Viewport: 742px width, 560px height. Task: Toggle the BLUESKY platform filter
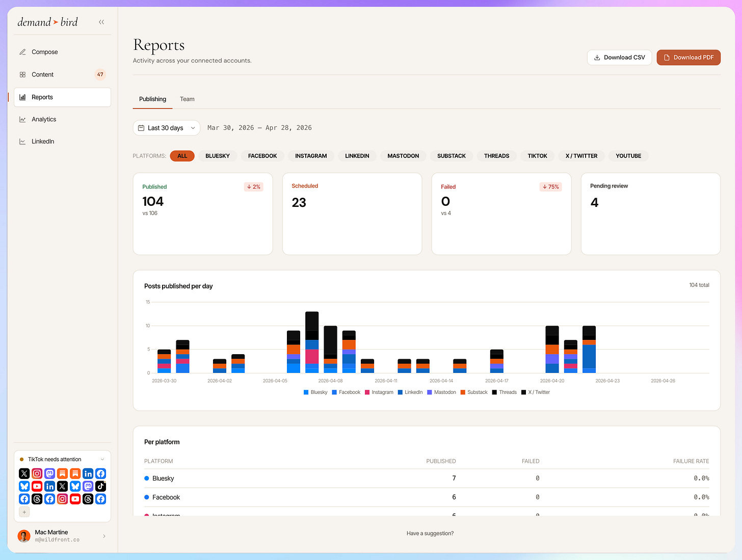coord(218,156)
